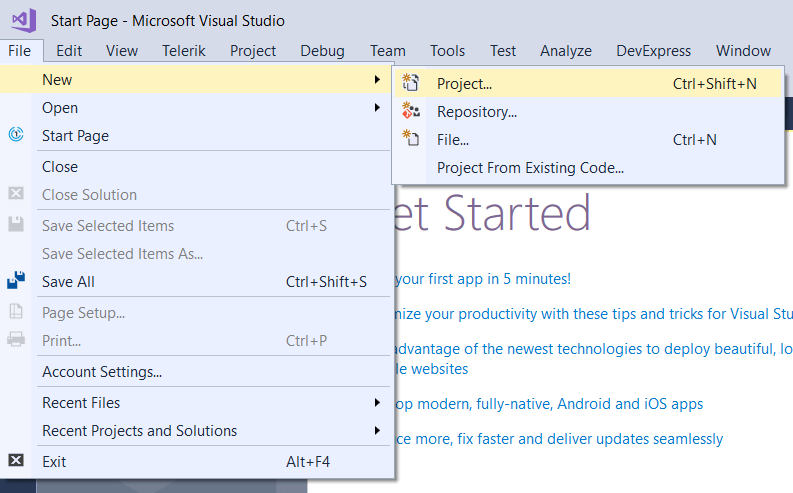
Task: Expand the Recent Files submenu arrow
Action: [377, 402]
